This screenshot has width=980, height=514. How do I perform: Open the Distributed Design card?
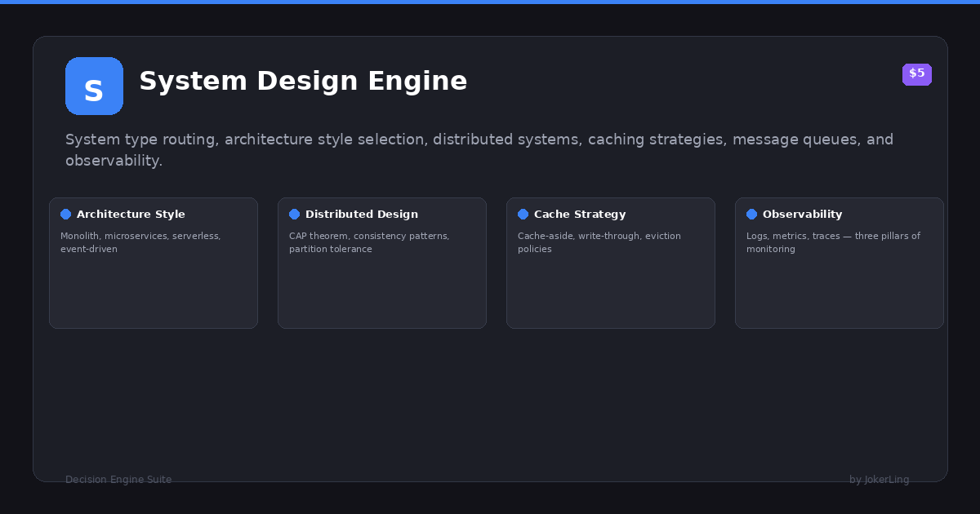coord(382,263)
